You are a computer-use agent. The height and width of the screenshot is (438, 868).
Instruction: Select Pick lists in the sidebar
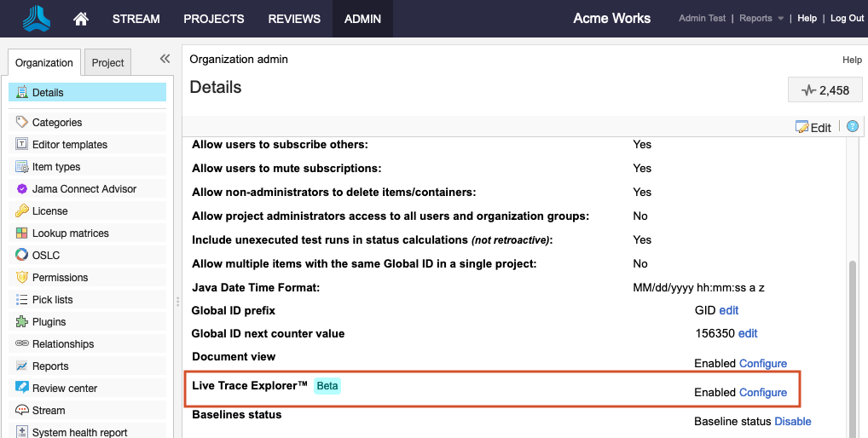[88, 299]
